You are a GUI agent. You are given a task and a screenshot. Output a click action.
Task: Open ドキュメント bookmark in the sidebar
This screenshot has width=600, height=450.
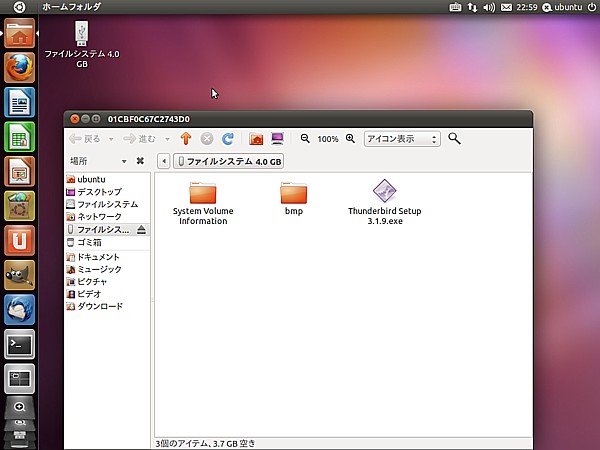107,257
